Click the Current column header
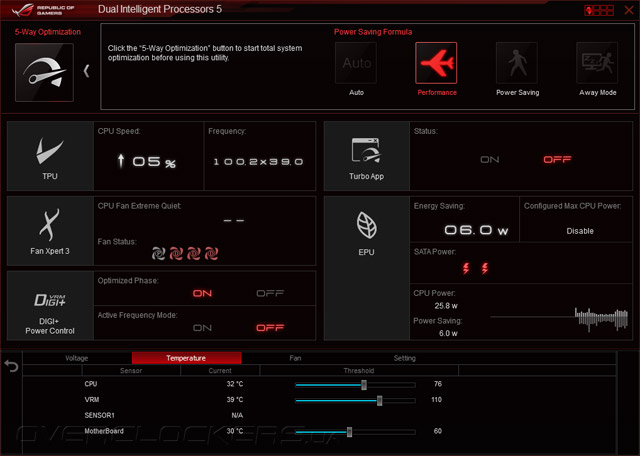The height and width of the screenshot is (456, 640). pyautogui.click(x=220, y=371)
